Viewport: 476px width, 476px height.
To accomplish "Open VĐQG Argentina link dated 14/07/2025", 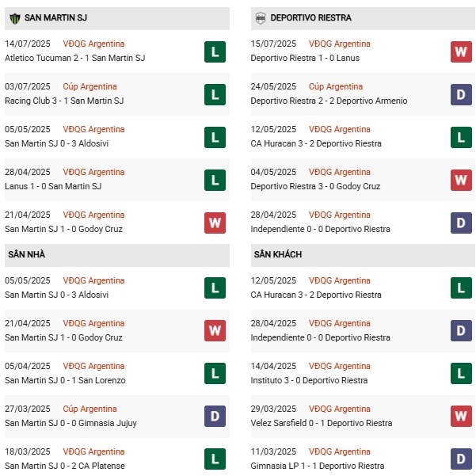I will (x=93, y=44).
